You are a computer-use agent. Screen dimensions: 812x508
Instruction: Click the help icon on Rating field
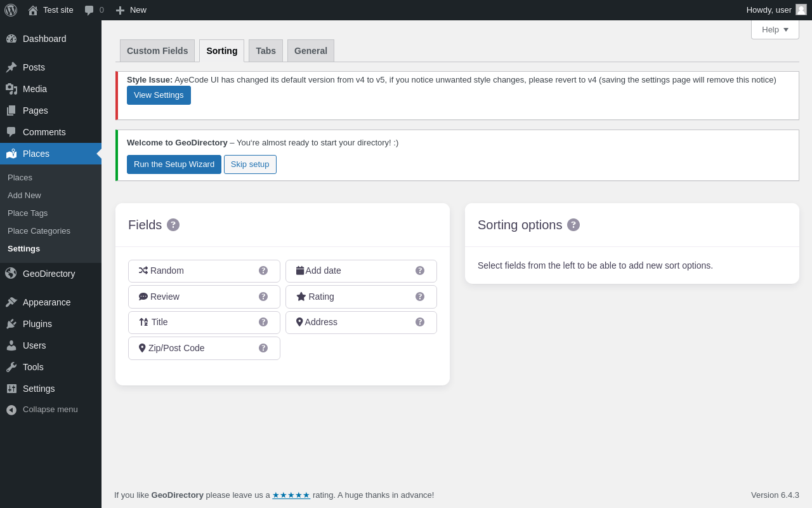coord(420,297)
